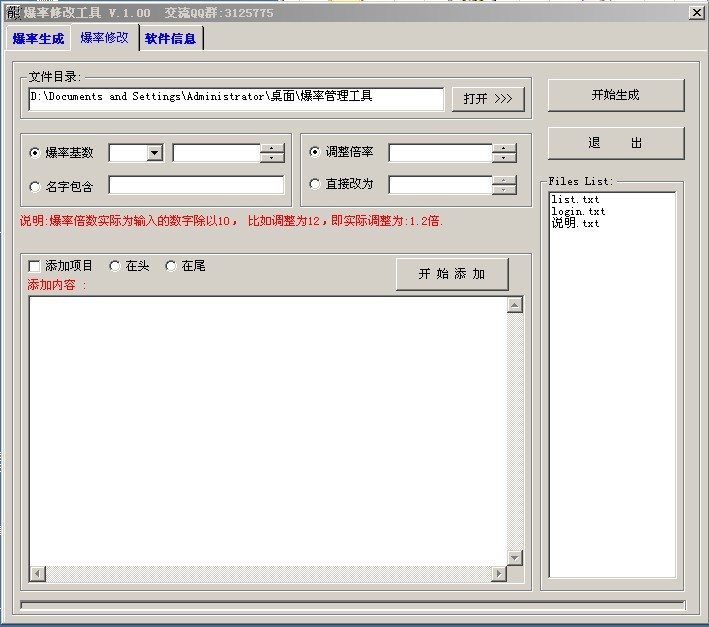Enable the 添加项目 checkbox
This screenshot has height=627, width=709.
35,266
